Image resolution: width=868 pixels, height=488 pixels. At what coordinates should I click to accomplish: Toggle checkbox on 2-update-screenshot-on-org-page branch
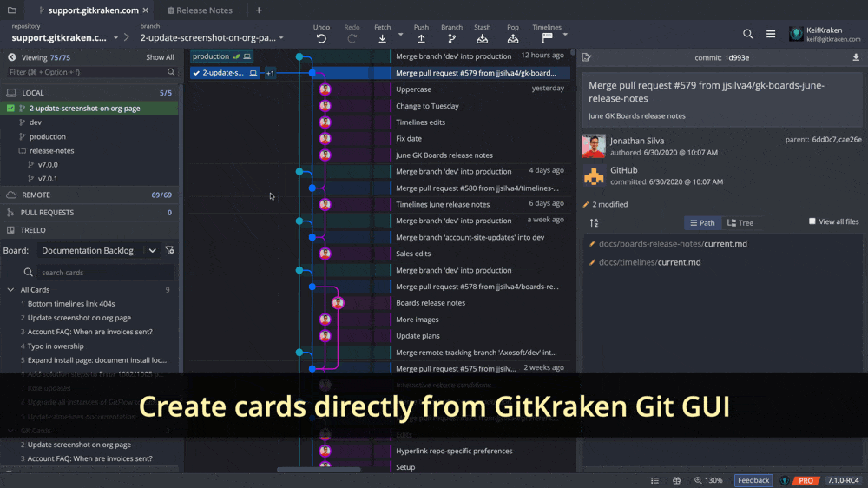pyautogui.click(x=10, y=108)
